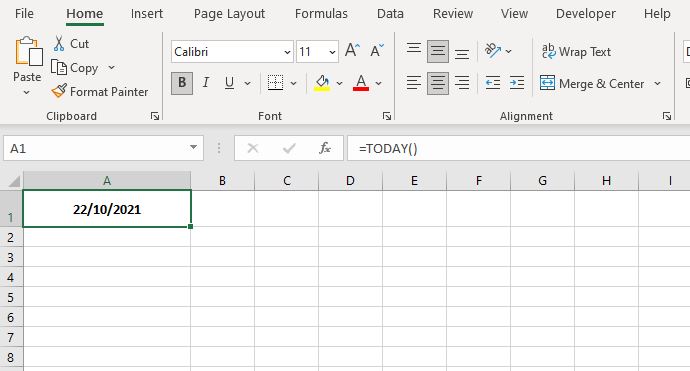690x371 pixels.
Task: Open the Insert Function fx dialog
Action: coord(325,148)
